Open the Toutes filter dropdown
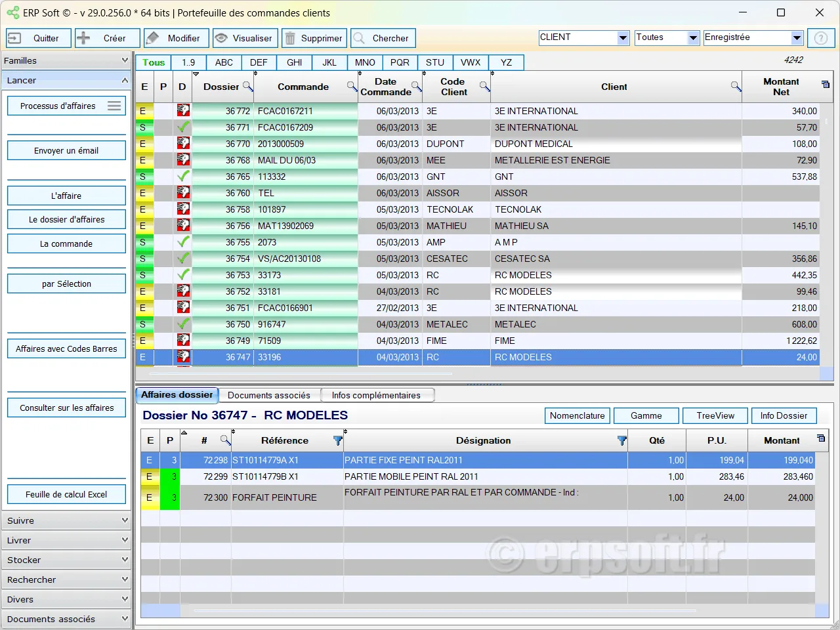 click(x=693, y=38)
